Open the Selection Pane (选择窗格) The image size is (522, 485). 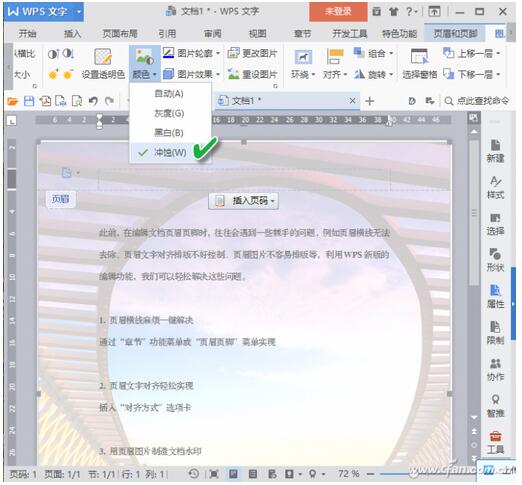[x=419, y=64]
